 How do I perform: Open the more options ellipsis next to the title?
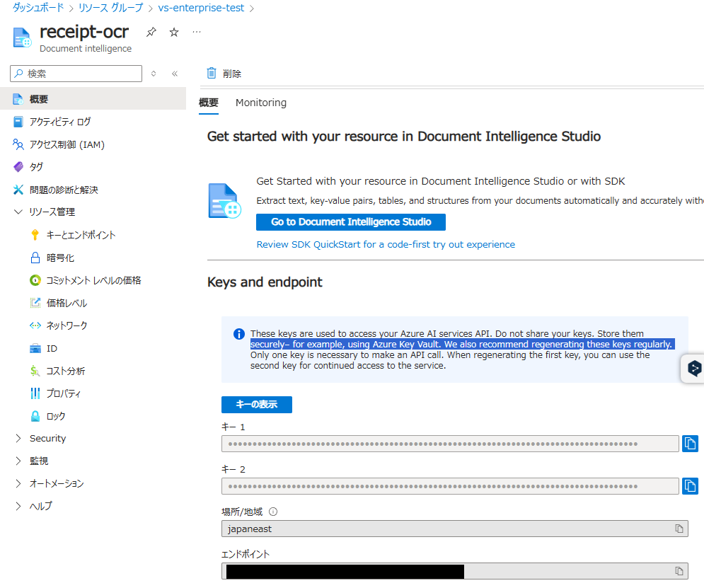tap(197, 33)
